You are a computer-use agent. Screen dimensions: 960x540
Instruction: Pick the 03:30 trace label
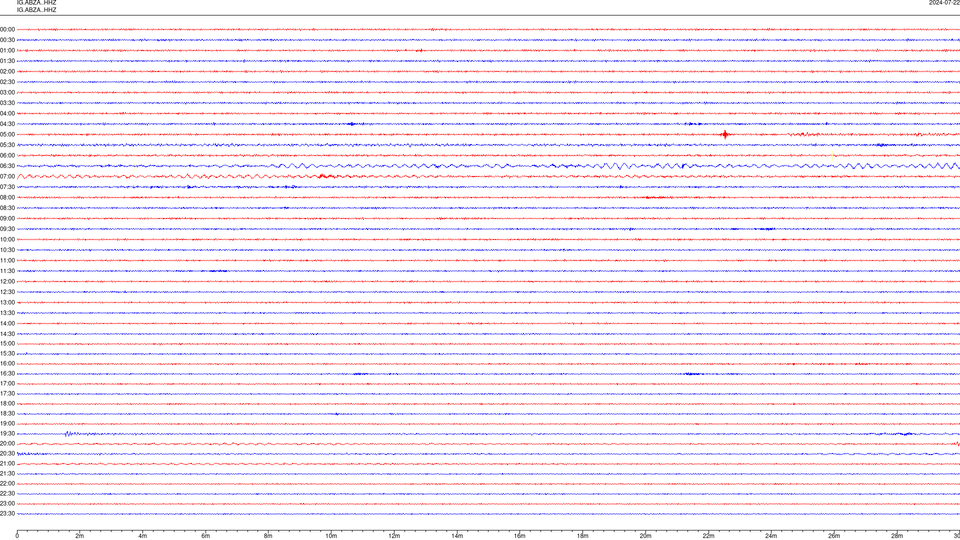7,103
